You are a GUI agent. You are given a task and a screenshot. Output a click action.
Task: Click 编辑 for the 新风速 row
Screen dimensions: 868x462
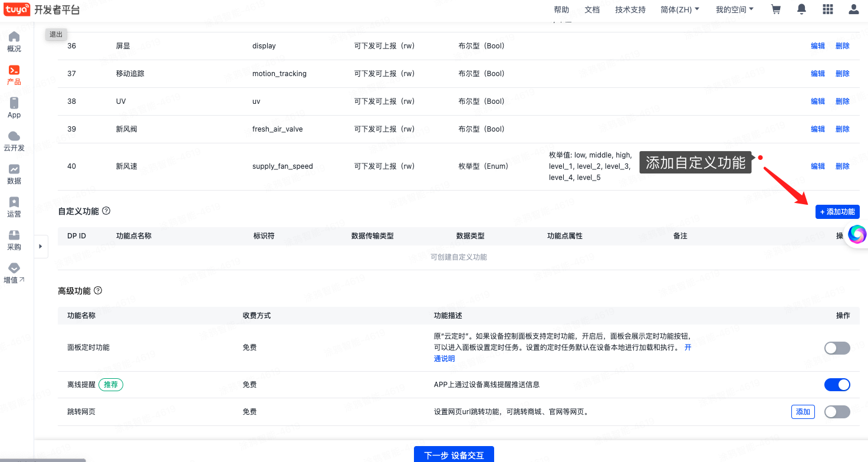[818, 166]
